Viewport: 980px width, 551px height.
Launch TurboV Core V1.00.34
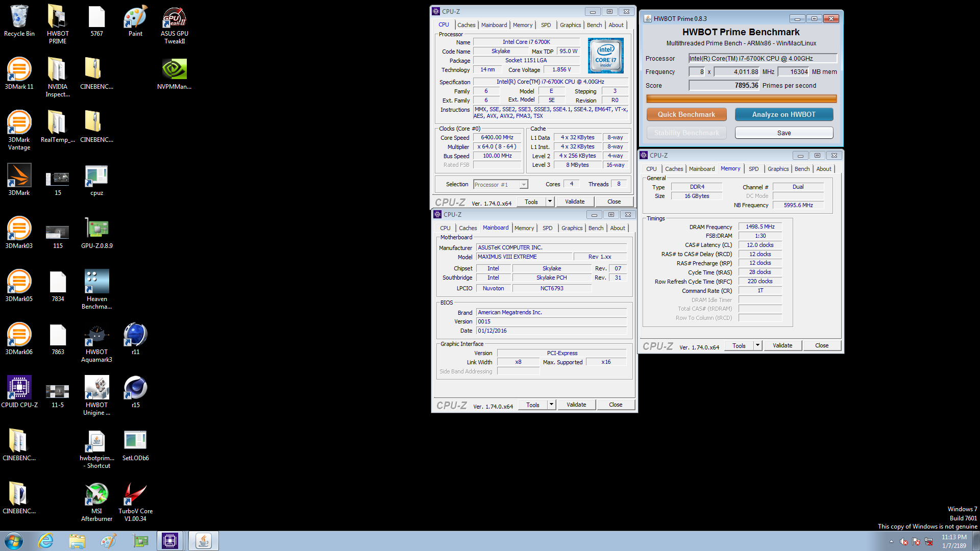pyautogui.click(x=135, y=501)
